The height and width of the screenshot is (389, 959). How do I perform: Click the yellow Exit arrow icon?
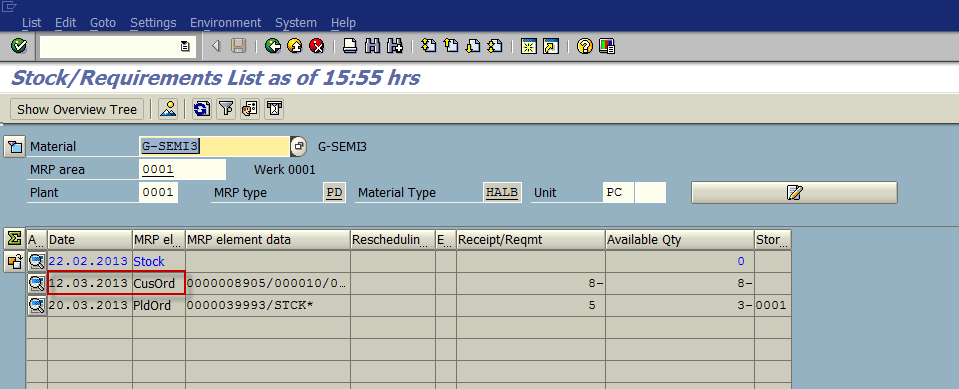(x=295, y=46)
